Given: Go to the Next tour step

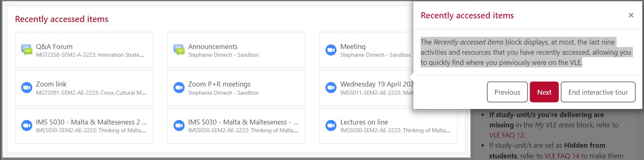Looking at the screenshot, I should (x=544, y=92).
